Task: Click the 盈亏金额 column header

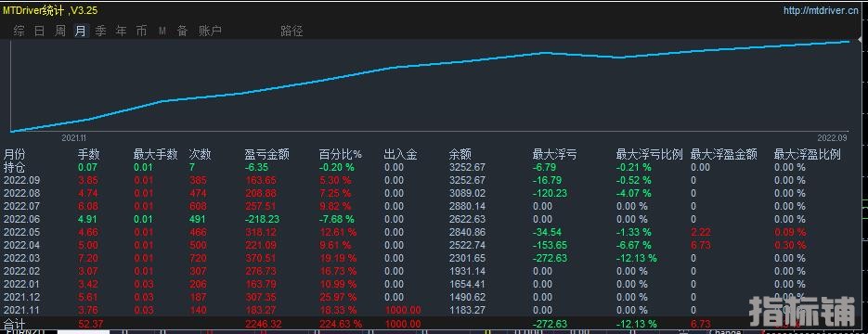Action: (x=266, y=155)
